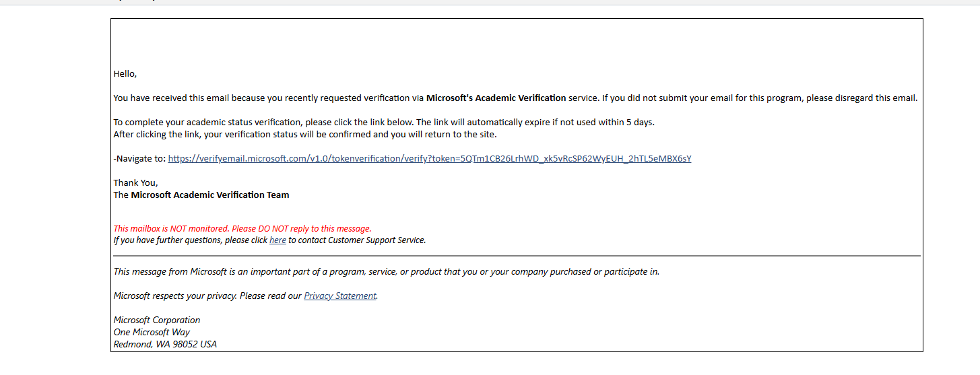Click the 'After clicking the link' sentence

(x=305, y=135)
